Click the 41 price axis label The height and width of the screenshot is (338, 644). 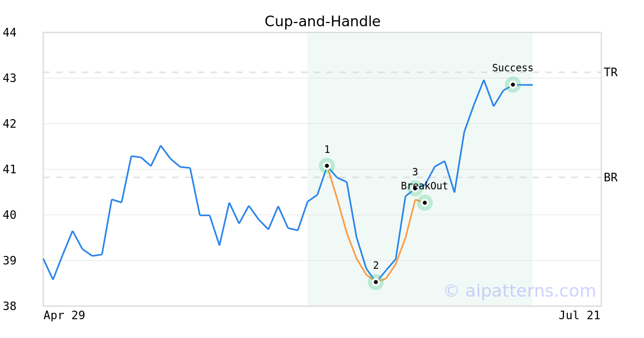(x=10, y=170)
